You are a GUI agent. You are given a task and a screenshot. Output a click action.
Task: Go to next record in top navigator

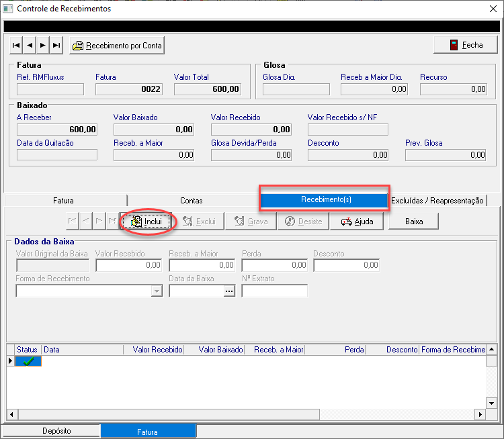click(x=43, y=45)
